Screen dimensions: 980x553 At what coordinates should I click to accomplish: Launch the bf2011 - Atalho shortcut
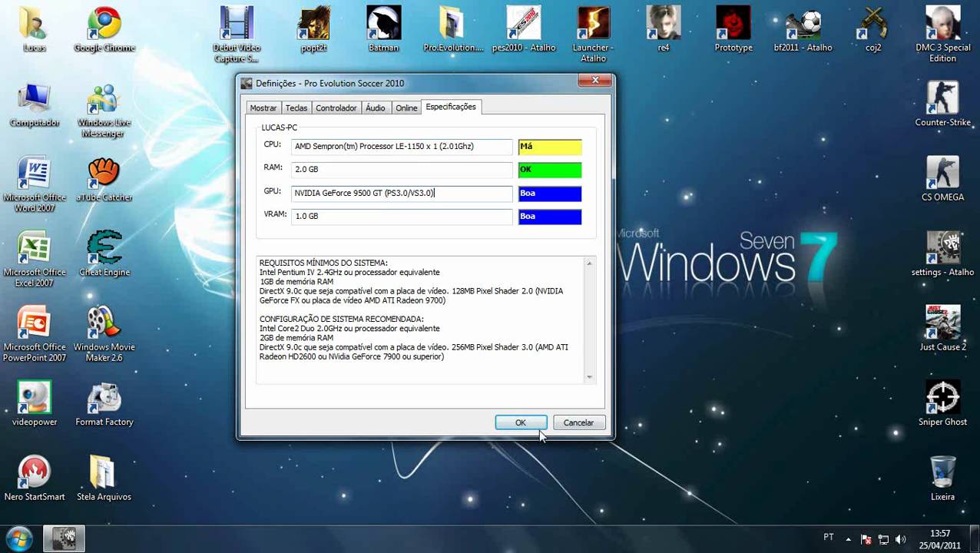click(x=803, y=29)
